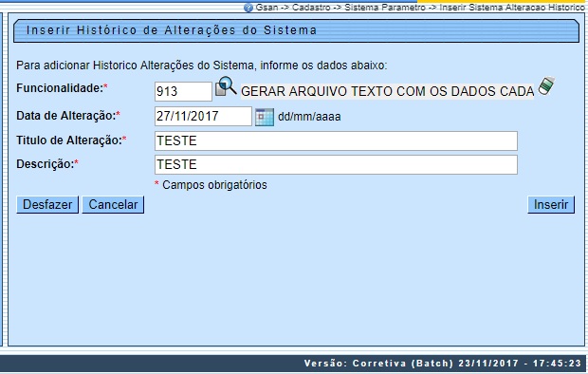
Task: Click the Funcionalidade code field with 913
Action: pyautogui.click(x=183, y=91)
